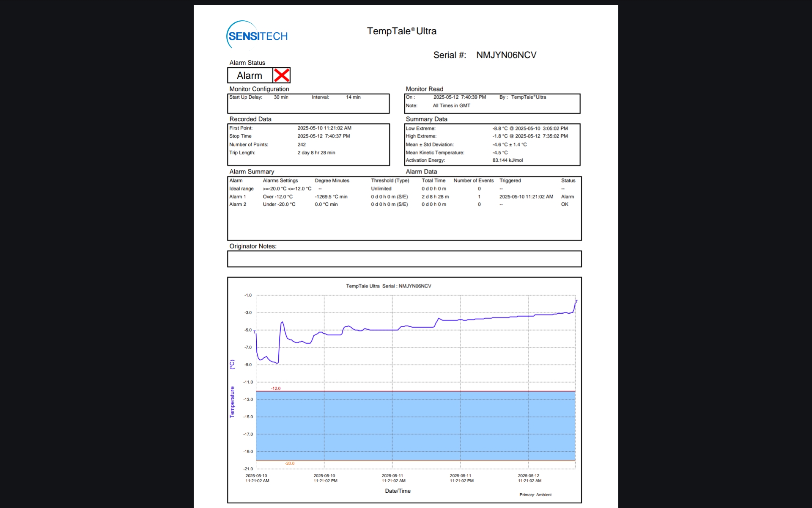This screenshot has height=508, width=812.
Task: Select Interval value 14 min
Action: click(353, 97)
